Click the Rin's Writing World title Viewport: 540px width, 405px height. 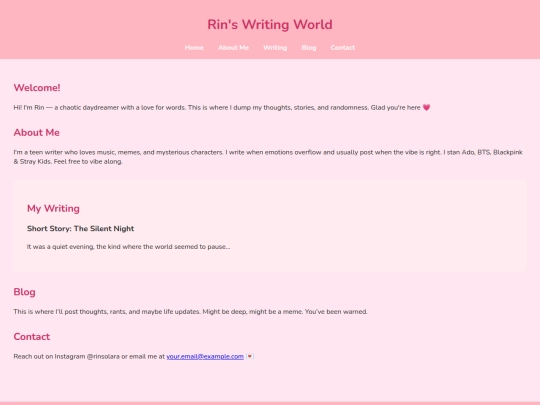point(270,24)
